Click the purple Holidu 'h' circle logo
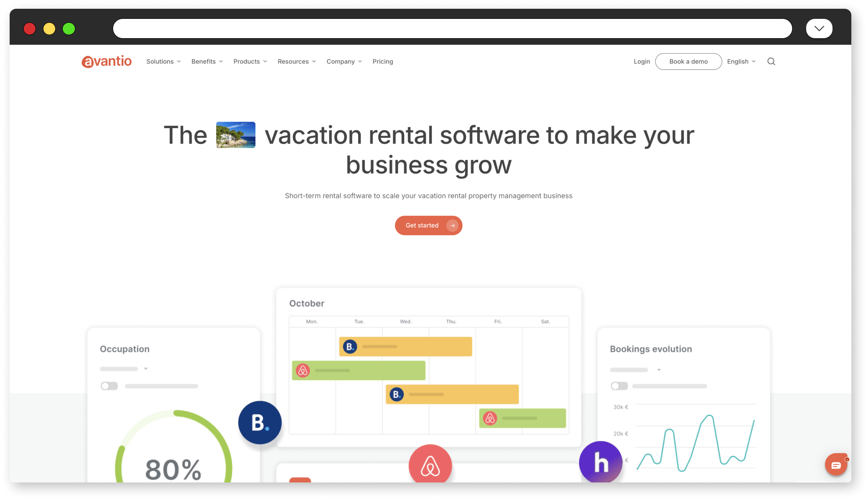The image size is (868, 500). [x=601, y=462]
